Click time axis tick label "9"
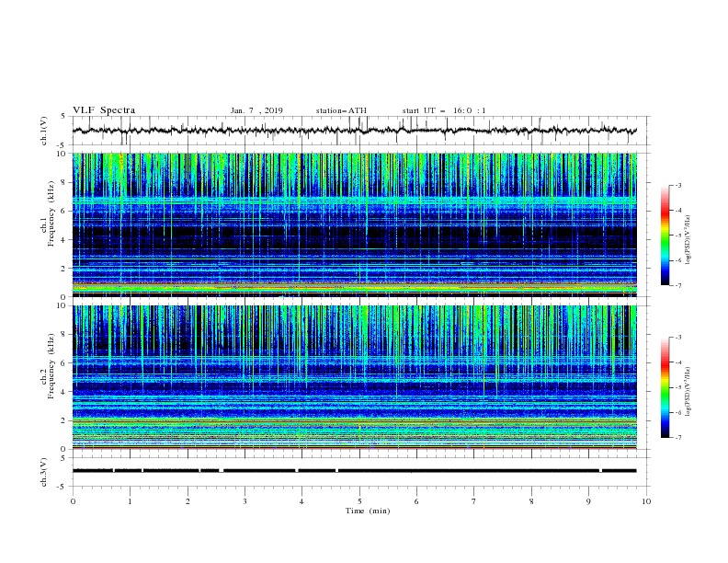Screen dimensions: 728x563 pos(588,501)
